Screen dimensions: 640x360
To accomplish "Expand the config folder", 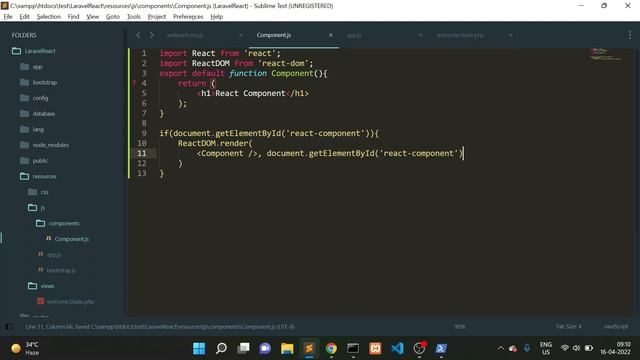I will [x=34, y=98].
